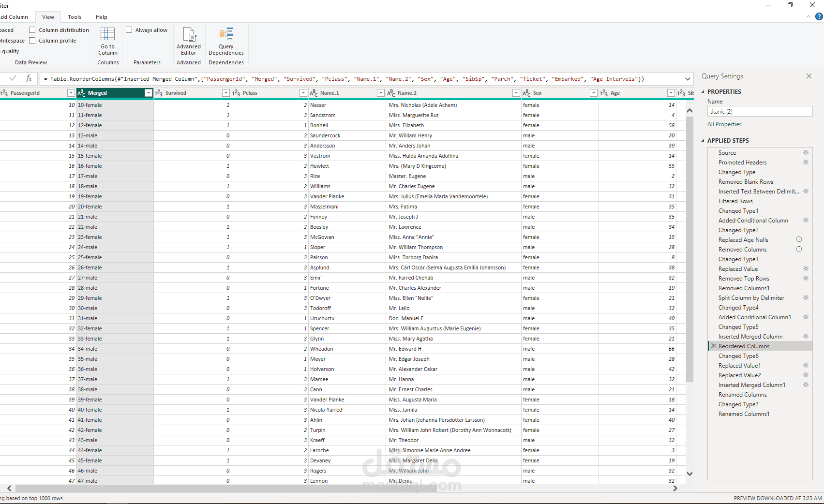Open settings gear for Split Column by Delimiter
The width and height of the screenshot is (824, 504).
(806, 297)
